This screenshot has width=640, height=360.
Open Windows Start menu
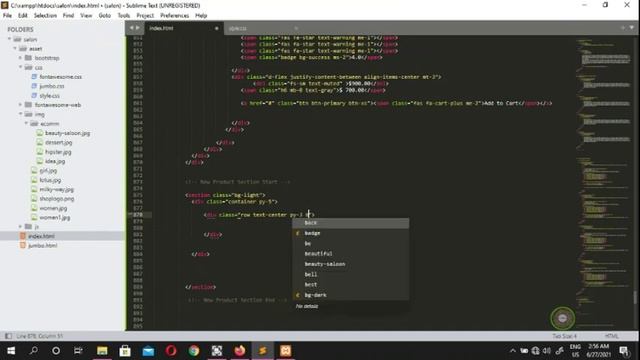(11, 351)
